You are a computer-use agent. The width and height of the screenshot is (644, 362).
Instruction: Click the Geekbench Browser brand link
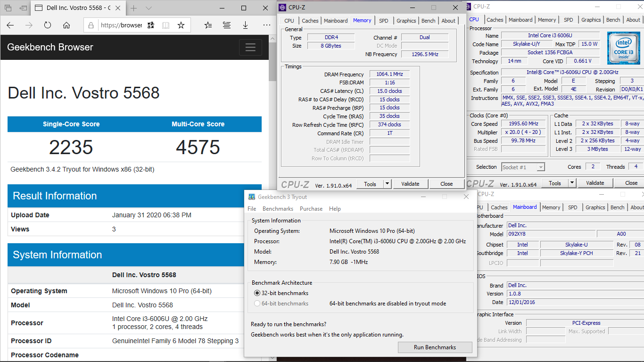pos(50,47)
